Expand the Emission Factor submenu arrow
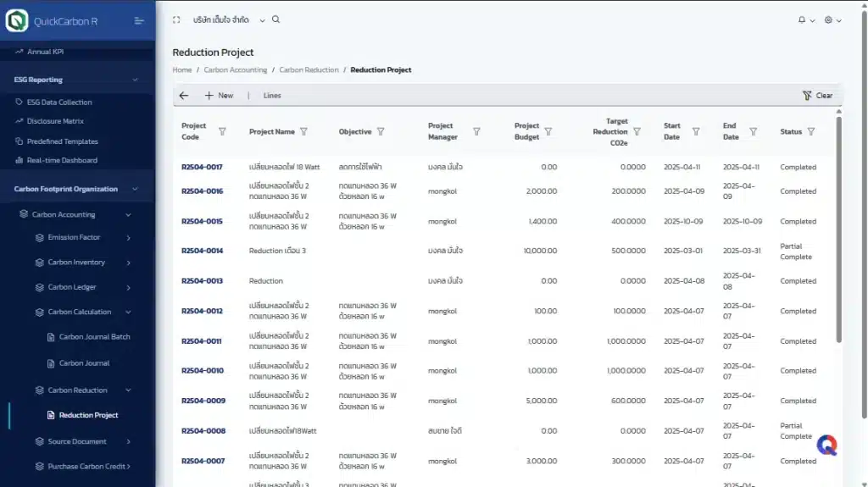This screenshot has width=868, height=487. (129, 237)
